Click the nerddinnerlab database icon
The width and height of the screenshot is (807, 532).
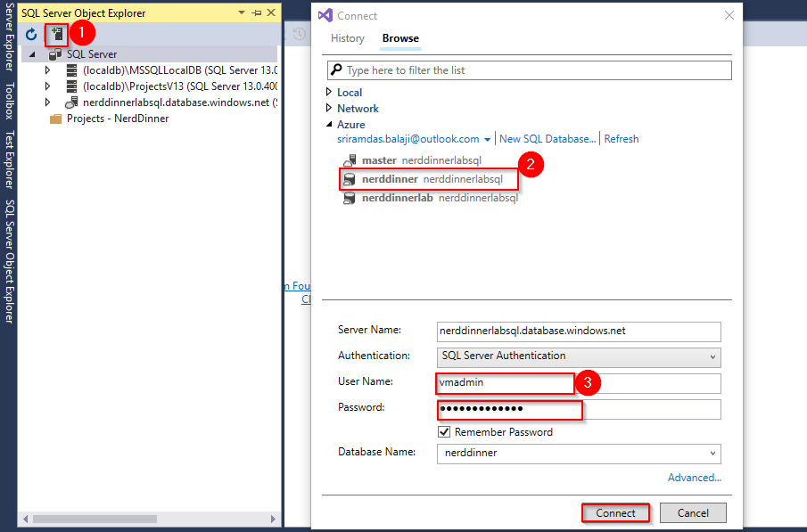click(350, 198)
